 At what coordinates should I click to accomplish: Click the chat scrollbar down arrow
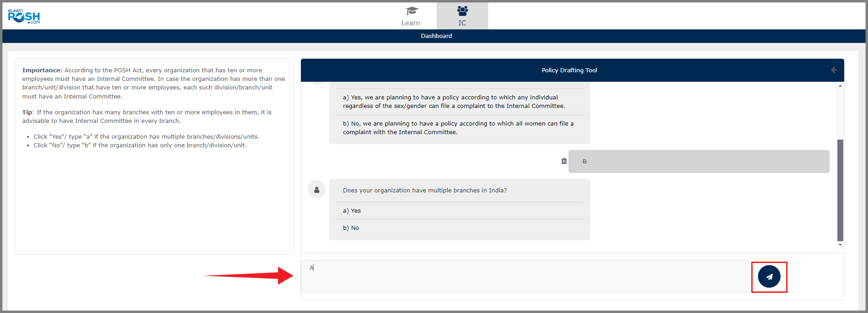click(840, 245)
